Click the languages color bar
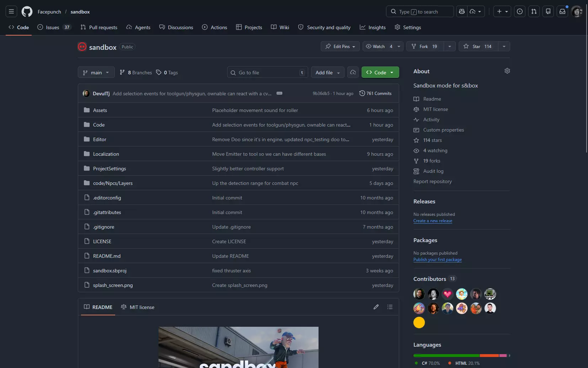Viewport: 588px width, 368px height. pos(462,356)
